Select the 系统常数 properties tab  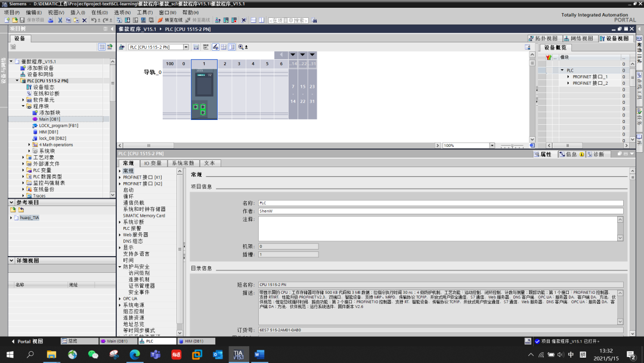(183, 163)
